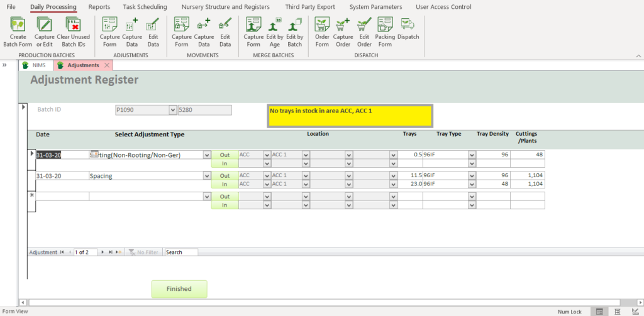This screenshot has height=316, width=644.
Task: Close the Adjustments tab
Action: coord(107,65)
